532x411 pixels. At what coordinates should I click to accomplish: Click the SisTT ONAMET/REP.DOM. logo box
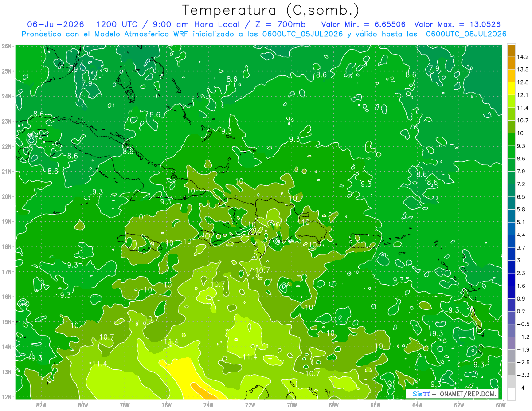[x=452, y=394]
